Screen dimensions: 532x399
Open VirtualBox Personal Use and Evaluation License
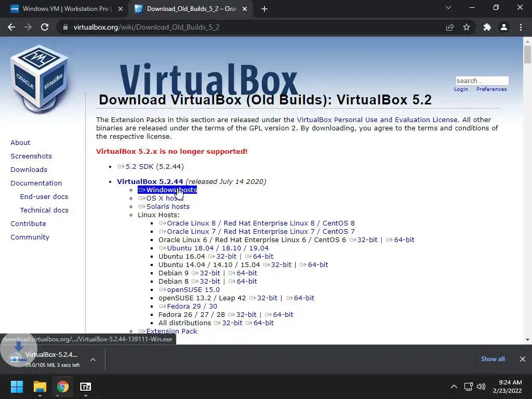point(377,120)
